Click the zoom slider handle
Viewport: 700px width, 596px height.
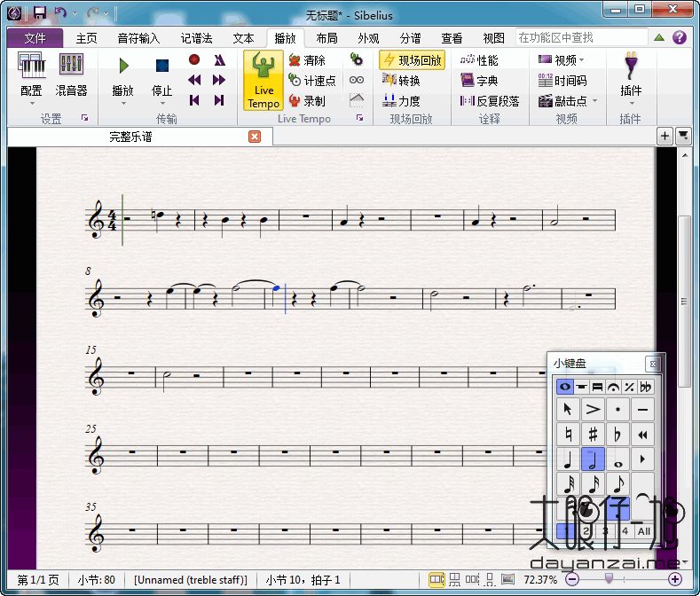[x=609, y=579]
